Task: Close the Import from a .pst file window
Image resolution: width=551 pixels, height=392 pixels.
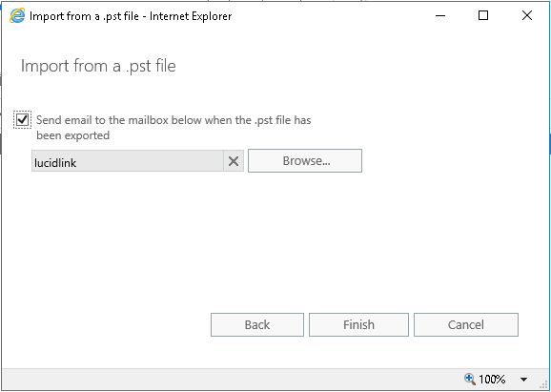Action: [x=527, y=15]
